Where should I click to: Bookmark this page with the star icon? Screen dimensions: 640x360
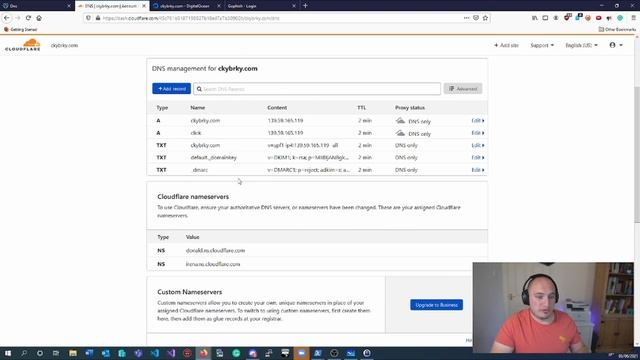click(x=485, y=18)
